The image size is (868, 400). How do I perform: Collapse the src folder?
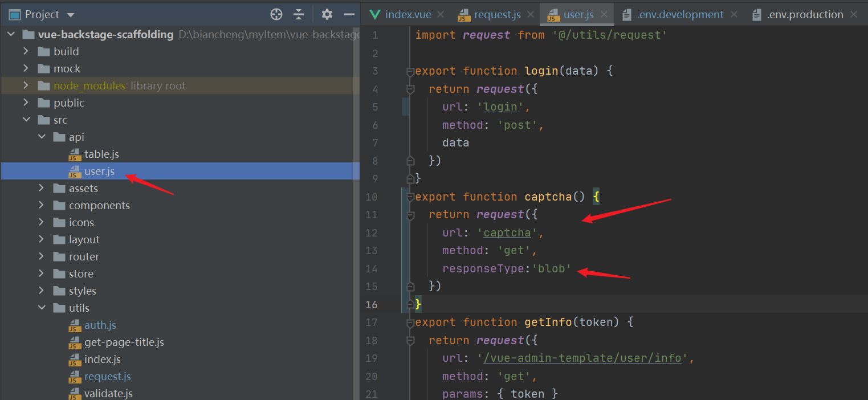click(x=26, y=120)
